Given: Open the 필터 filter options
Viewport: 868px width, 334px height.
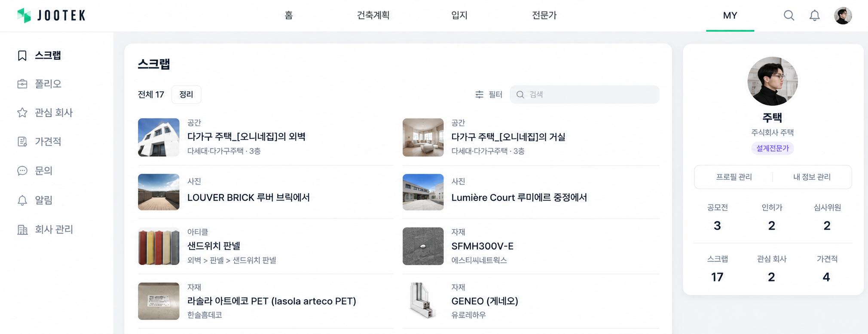Looking at the screenshot, I should pyautogui.click(x=489, y=94).
